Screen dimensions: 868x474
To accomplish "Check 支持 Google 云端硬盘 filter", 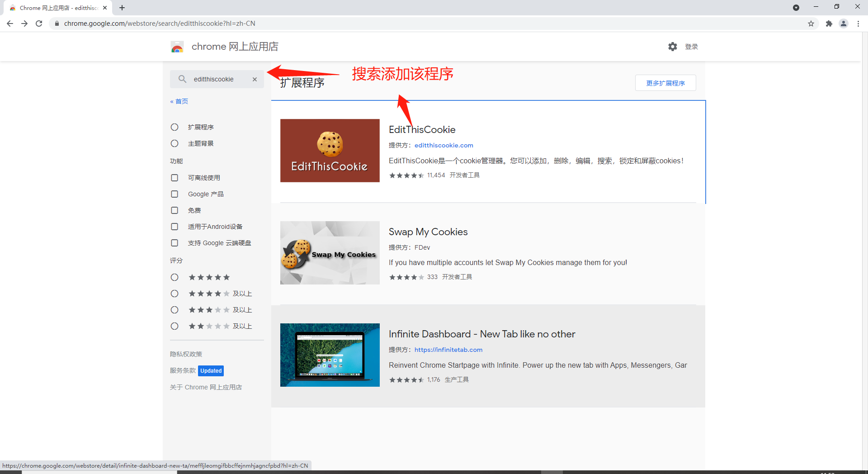I will tap(175, 243).
